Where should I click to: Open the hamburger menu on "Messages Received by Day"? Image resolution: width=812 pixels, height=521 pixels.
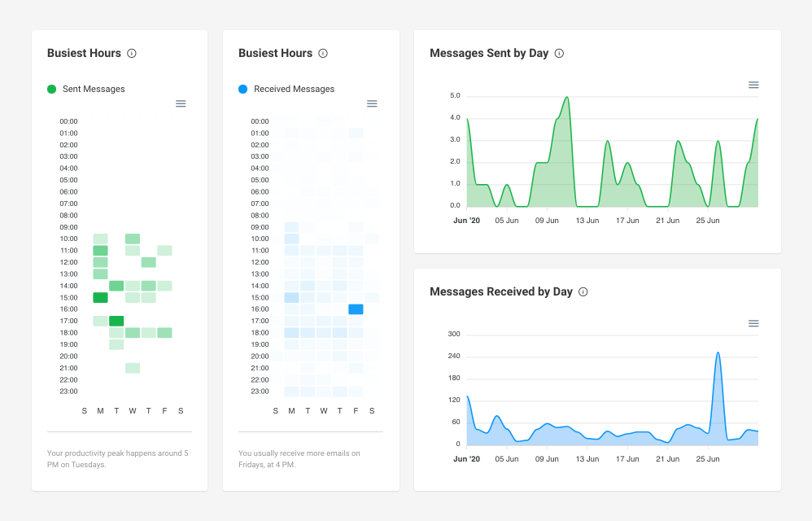click(x=753, y=322)
